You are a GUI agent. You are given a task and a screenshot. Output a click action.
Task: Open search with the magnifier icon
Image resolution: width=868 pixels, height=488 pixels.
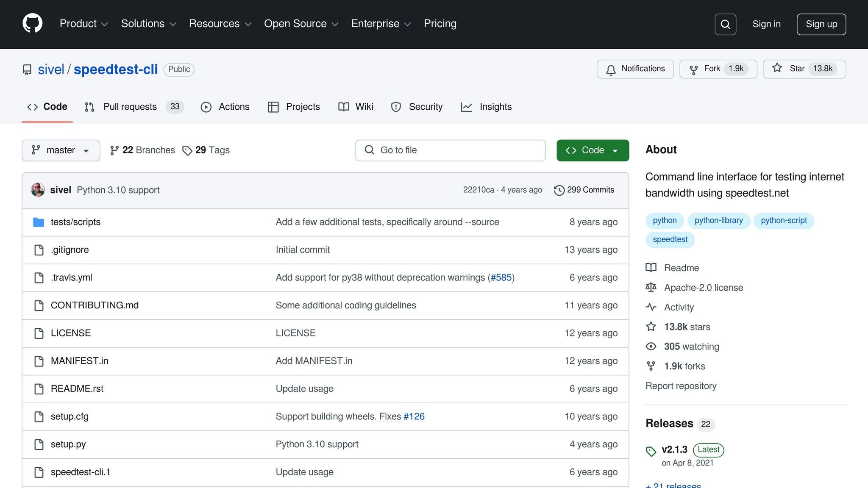725,24
